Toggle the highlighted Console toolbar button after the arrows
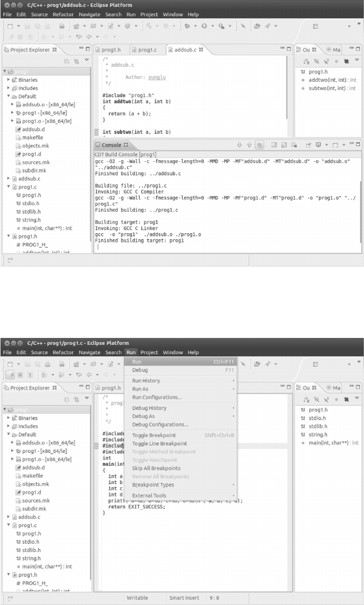364x605 pixels. coord(259,145)
